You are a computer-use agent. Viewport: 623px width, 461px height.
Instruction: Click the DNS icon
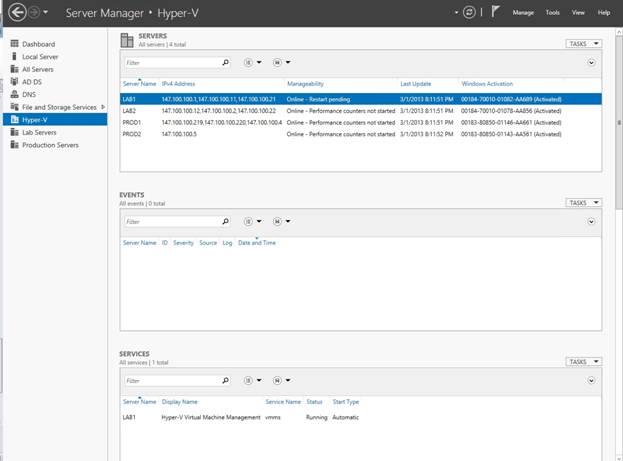click(x=14, y=94)
